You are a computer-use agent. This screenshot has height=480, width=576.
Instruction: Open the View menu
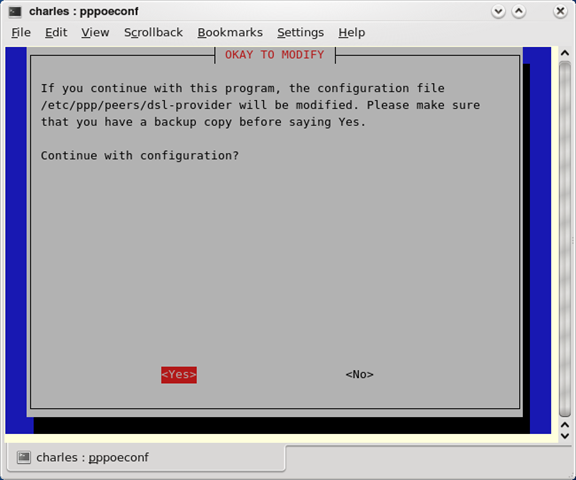click(x=95, y=32)
